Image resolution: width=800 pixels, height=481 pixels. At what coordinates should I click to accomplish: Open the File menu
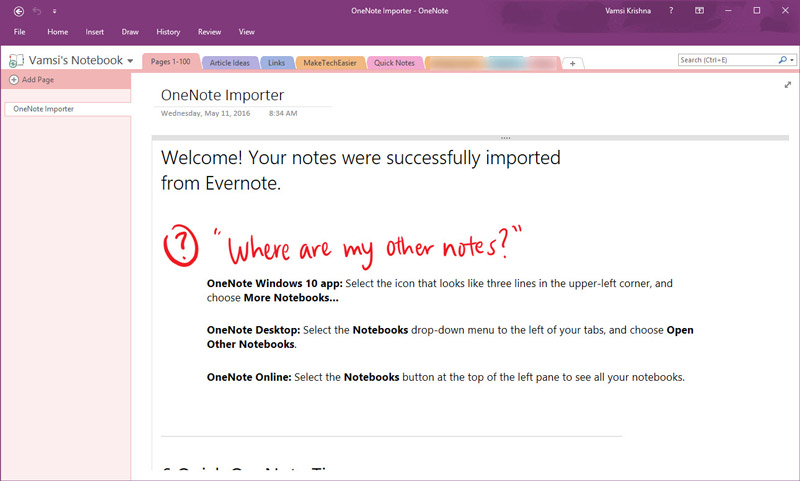(x=19, y=32)
